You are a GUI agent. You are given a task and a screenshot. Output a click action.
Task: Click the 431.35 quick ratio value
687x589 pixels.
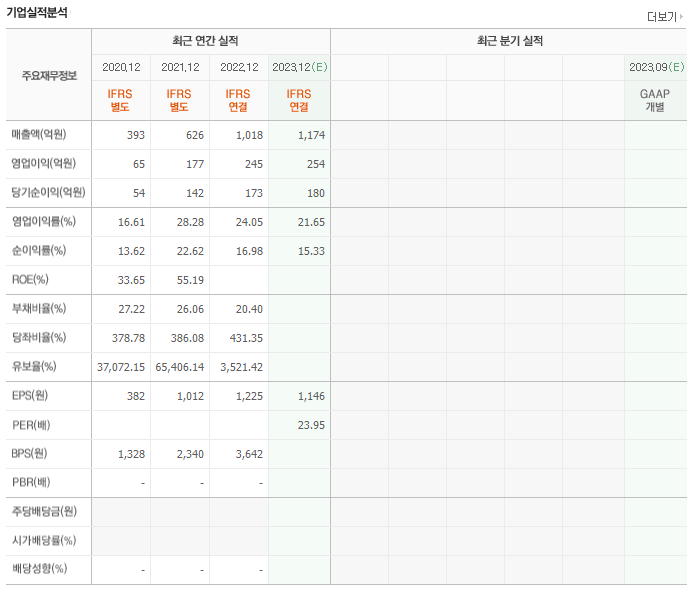pos(246,338)
